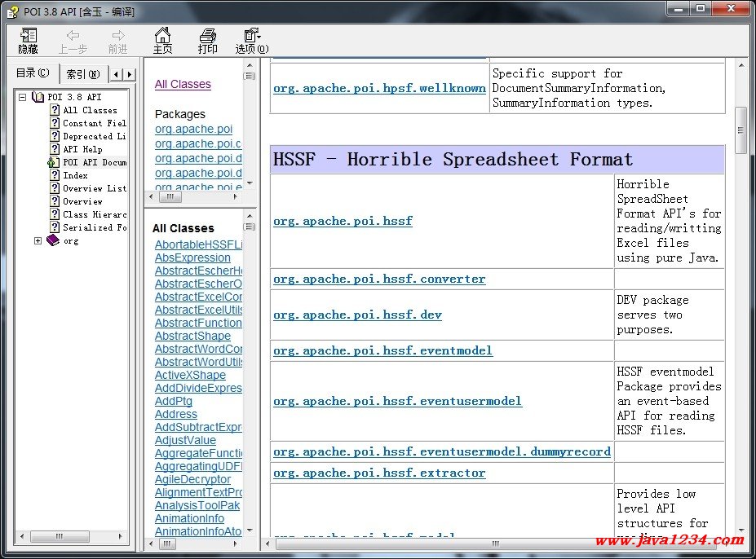Click the Index page icon
Viewport: 756px width, 559px height.
[55, 175]
